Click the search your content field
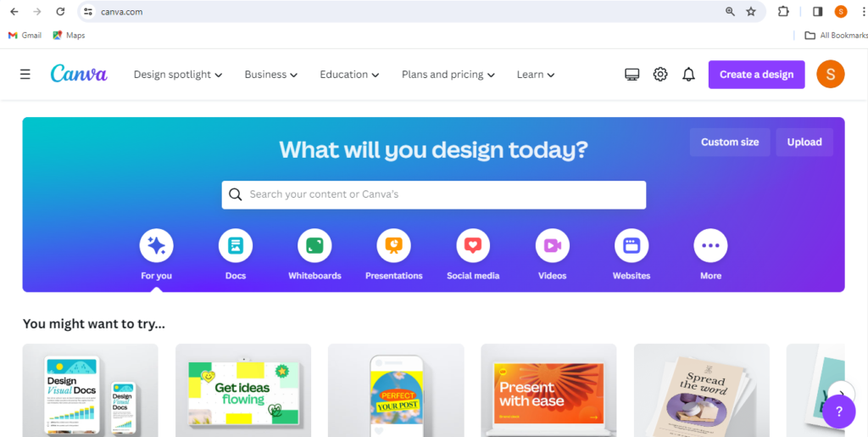 (x=433, y=194)
